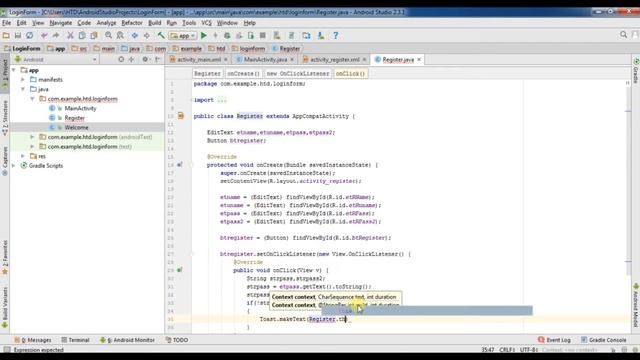640x360 pixels.
Task: Switch to the MainActivity.java tab
Action: [x=265, y=60]
